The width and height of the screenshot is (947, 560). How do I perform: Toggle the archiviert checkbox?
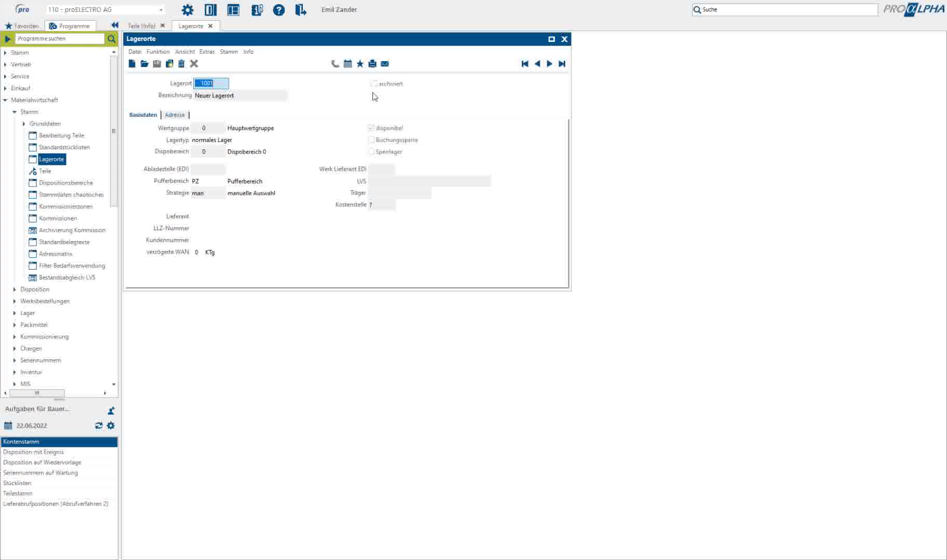click(x=374, y=83)
